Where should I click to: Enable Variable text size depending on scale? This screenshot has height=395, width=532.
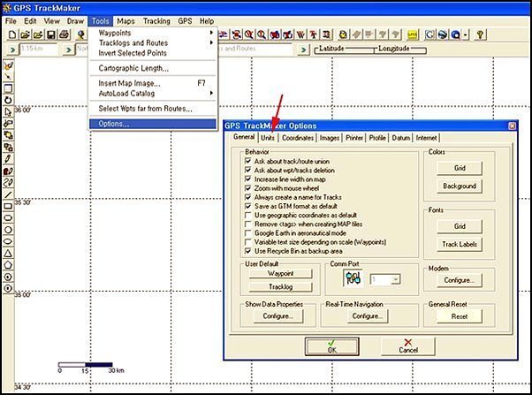(x=248, y=242)
